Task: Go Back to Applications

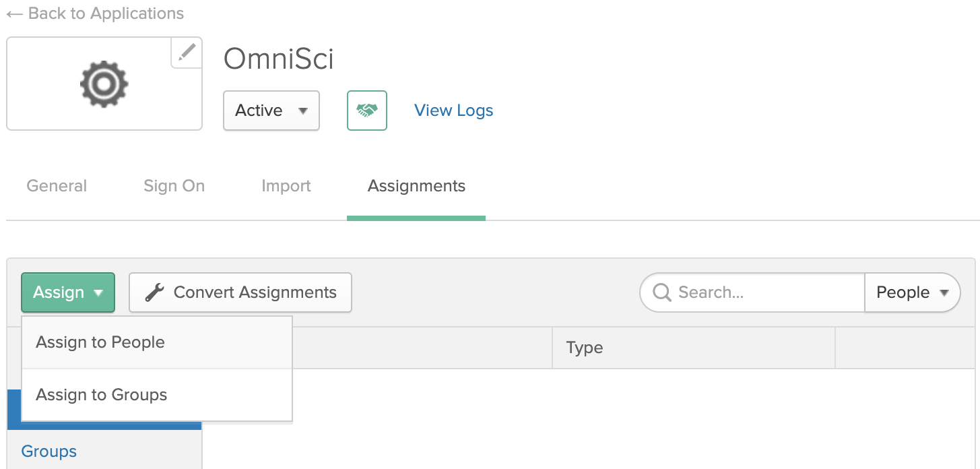Action: tap(106, 13)
